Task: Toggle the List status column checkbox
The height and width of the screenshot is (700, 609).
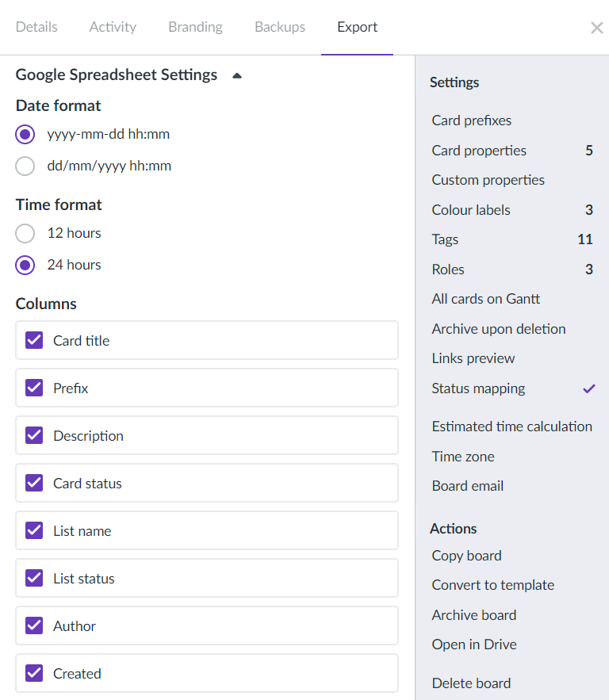Action: point(34,578)
